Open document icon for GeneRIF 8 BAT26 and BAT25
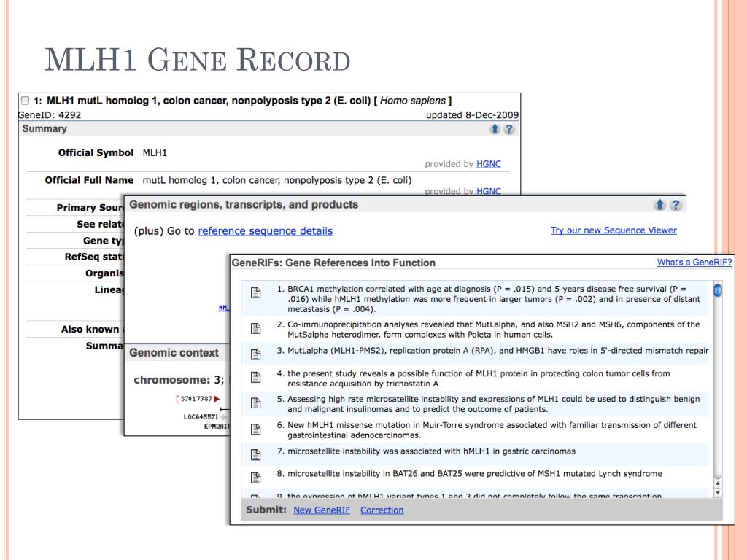The height and width of the screenshot is (560, 747). point(256,478)
